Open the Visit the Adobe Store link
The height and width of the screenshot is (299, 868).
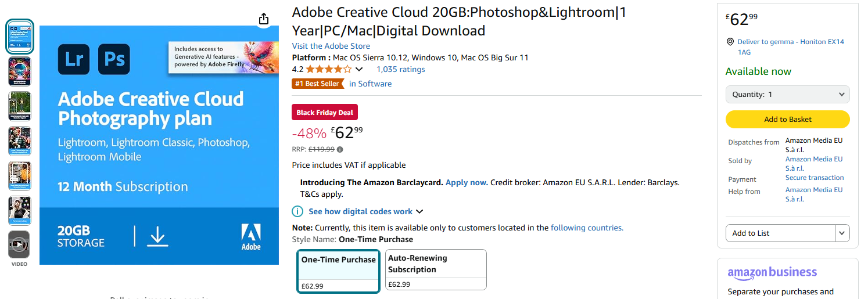tap(331, 46)
